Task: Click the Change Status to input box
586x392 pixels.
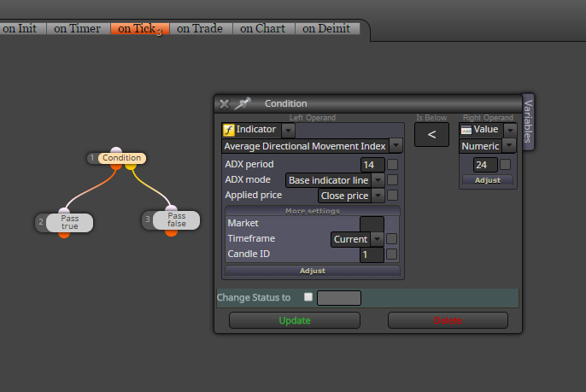Action: click(x=339, y=298)
